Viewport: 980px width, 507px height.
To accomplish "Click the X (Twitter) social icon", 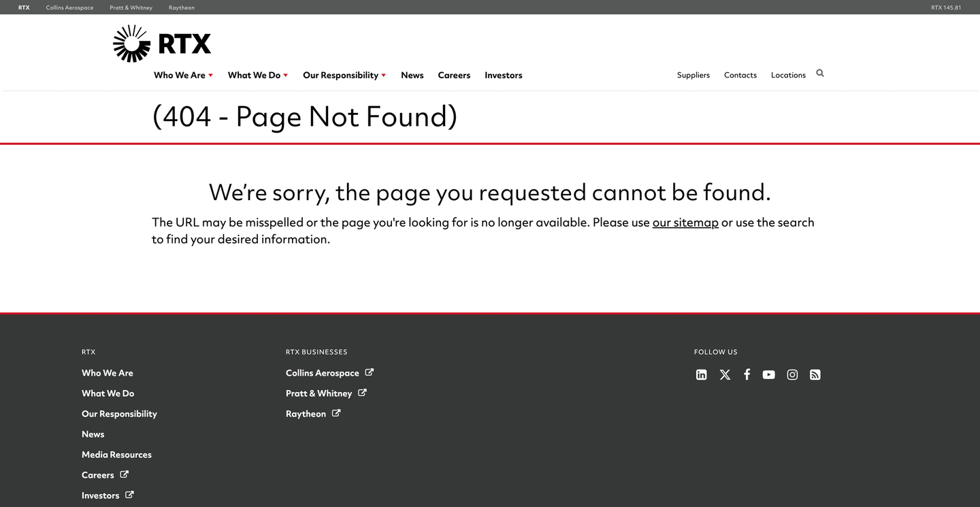I will point(725,375).
